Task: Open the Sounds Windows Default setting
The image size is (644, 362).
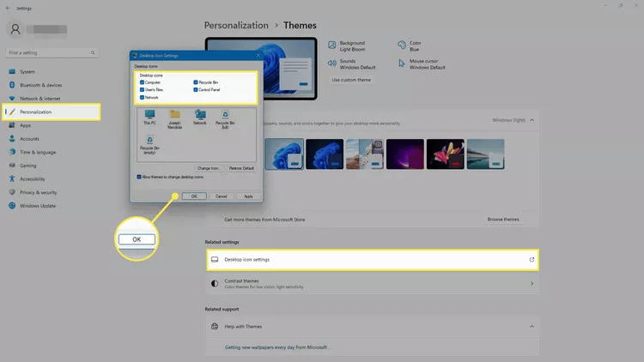Action: [351, 64]
